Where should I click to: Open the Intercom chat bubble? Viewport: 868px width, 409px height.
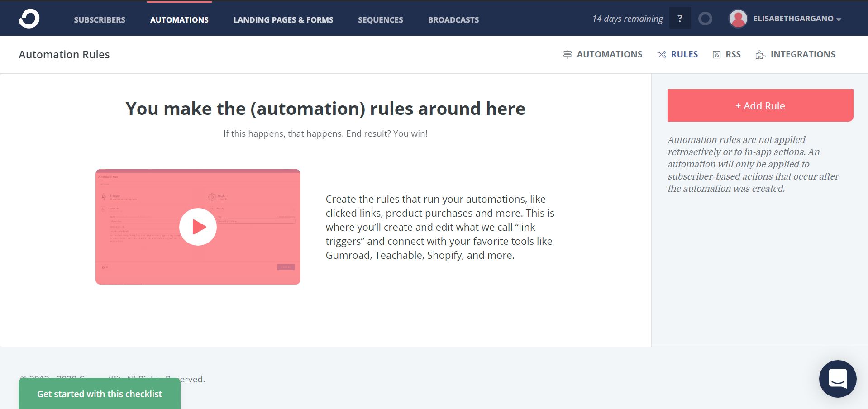(x=838, y=379)
